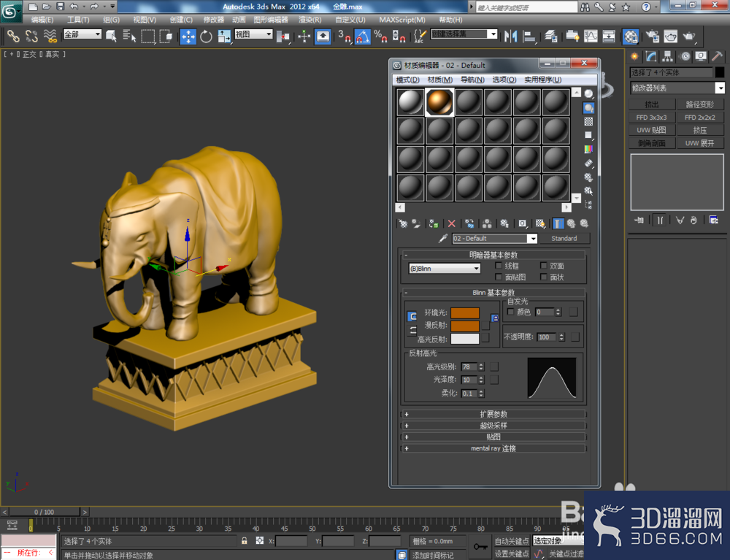Click the 高光级别 value field
Image resolution: width=730 pixels, height=560 pixels.
pyautogui.click(x=469, y=367)
